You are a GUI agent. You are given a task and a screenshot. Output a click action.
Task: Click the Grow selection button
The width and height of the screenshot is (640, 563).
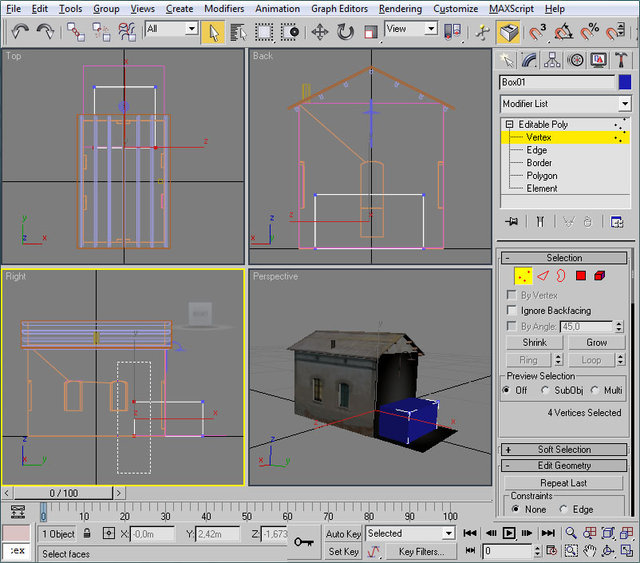(596, 342)
